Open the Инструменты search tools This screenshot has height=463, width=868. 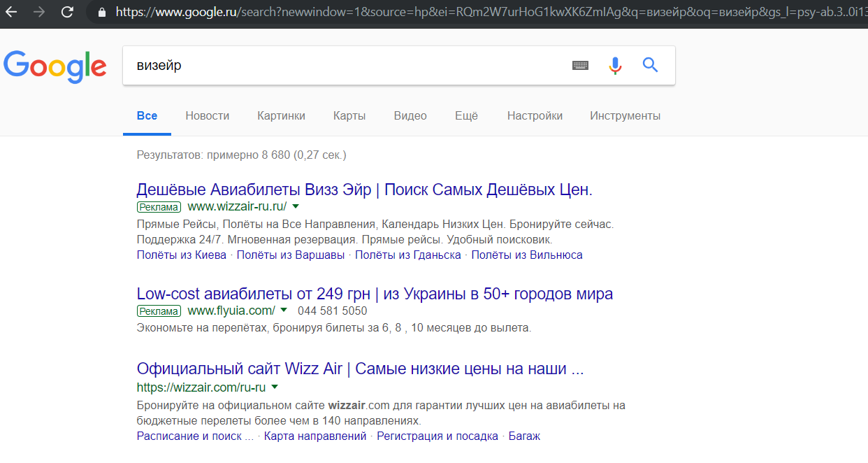pyautogui.click(x=625, y=116)
